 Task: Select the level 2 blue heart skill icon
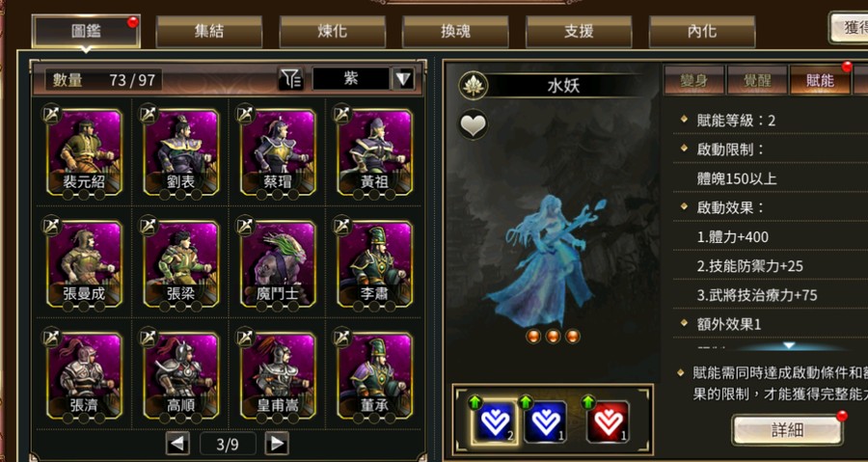pos(495,421)
